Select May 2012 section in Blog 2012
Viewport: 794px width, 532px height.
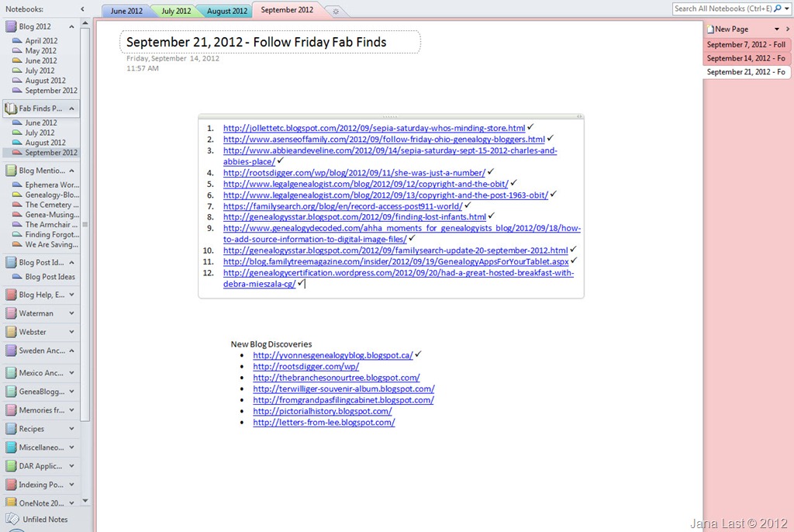(40, 50)
